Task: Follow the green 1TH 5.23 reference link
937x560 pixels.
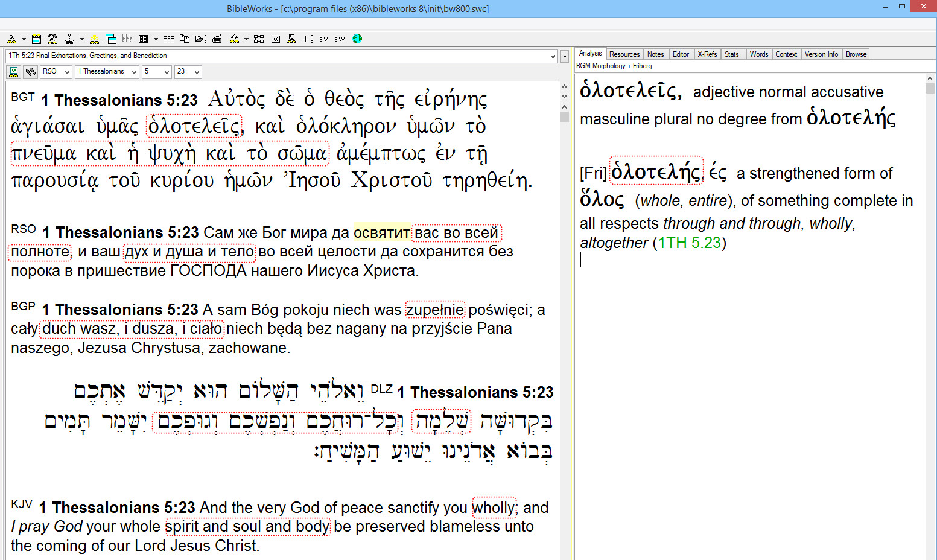Action: 690,243
